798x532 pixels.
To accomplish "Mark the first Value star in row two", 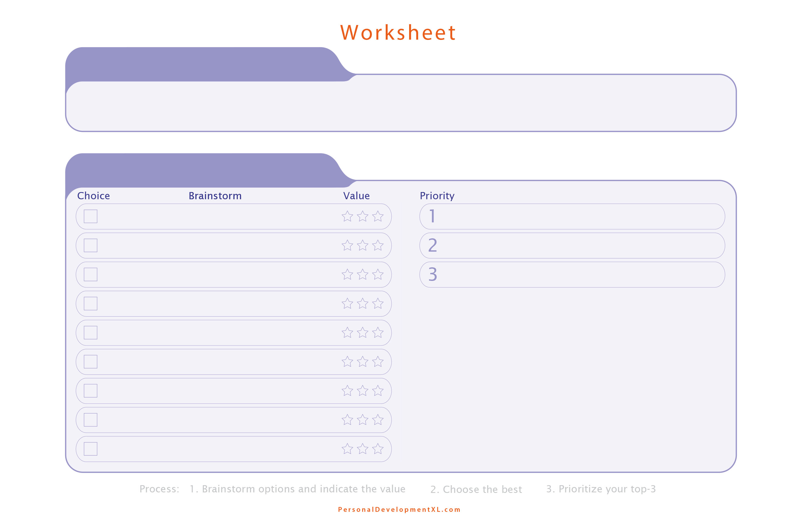I will pos(347,245).
